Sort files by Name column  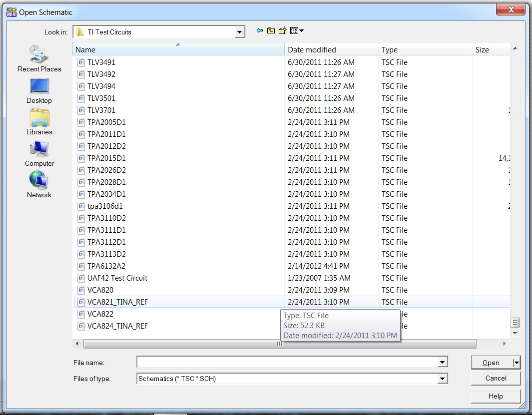tap(178, 49)
